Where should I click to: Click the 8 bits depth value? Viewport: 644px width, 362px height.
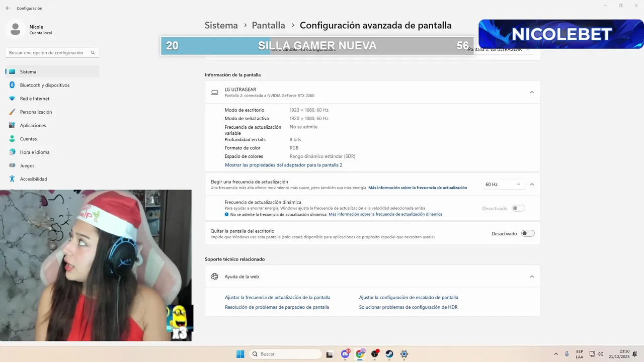point(295,140)
